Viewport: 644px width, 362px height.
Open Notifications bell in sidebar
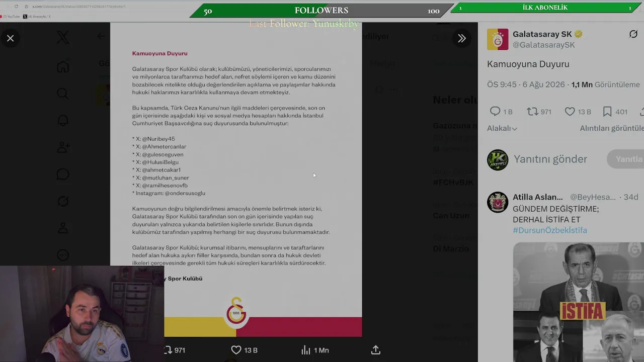point(63,121)
